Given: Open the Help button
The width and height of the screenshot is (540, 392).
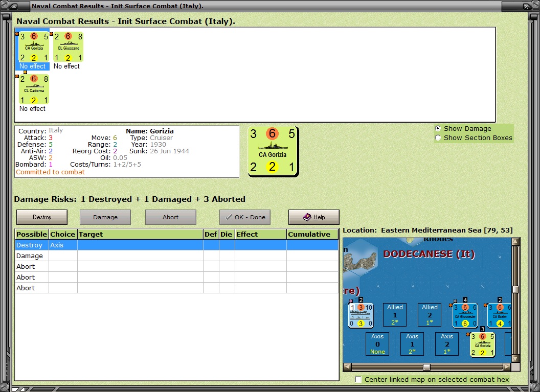Looking at the screenshot, I should coord(314,217).
